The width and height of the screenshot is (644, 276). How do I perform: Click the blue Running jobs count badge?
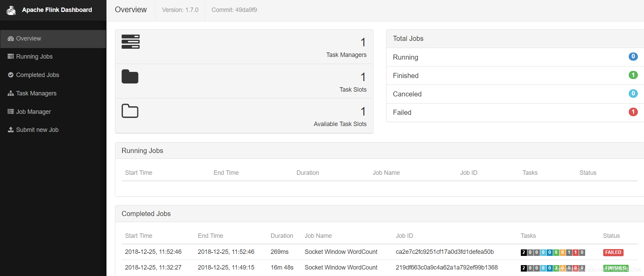633,57
